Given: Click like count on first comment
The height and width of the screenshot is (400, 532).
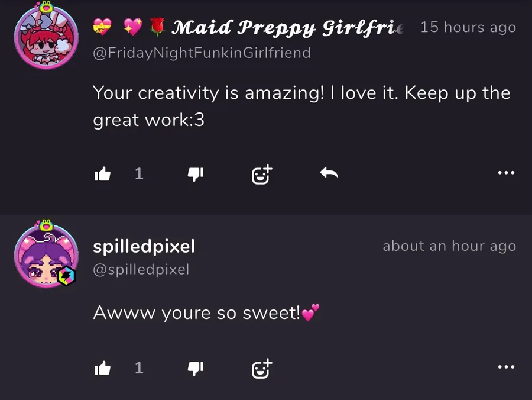Looking at the screenshot, I should 139,173.
